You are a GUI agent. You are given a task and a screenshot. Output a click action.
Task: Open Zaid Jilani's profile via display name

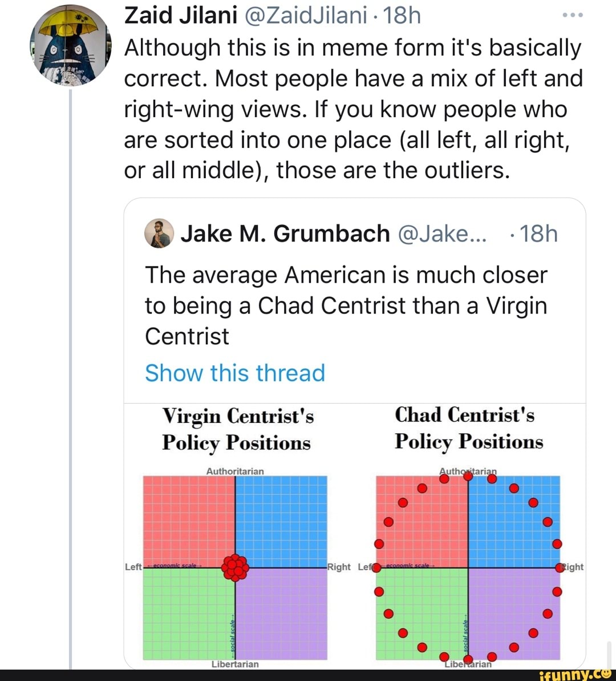[x=180, y=15]
